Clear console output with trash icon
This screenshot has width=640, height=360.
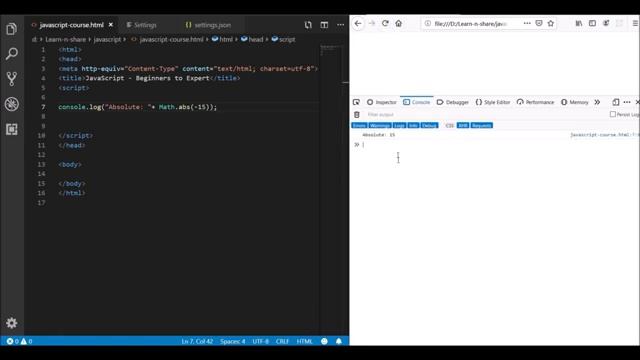(357, 115)
